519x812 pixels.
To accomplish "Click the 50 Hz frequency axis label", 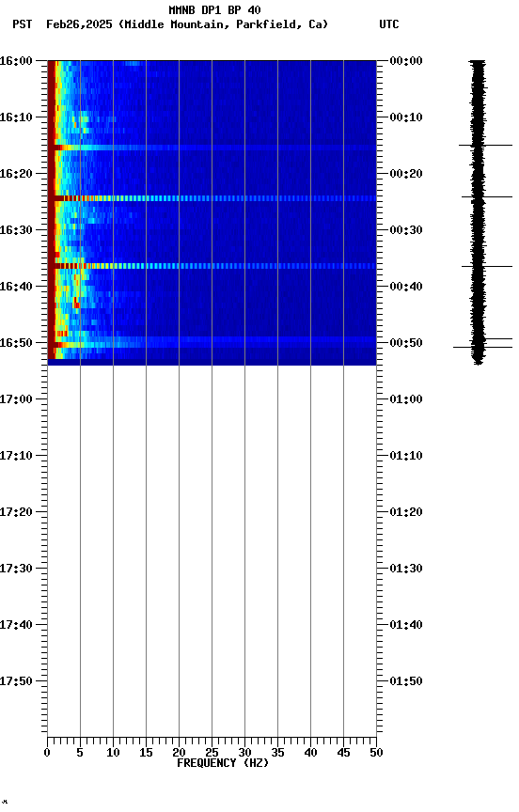I will [376, 753].
